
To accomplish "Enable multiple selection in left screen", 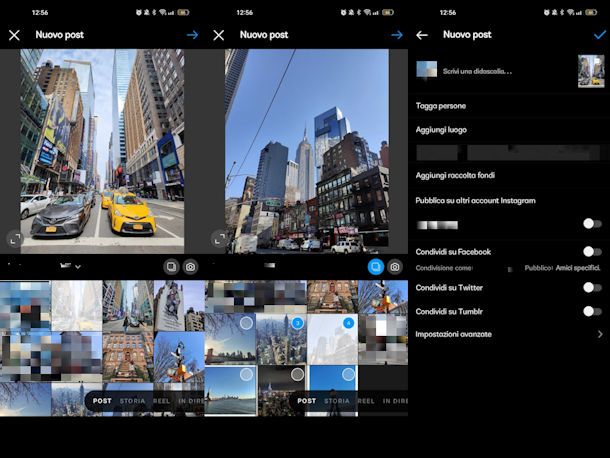I will coord(171,267).
